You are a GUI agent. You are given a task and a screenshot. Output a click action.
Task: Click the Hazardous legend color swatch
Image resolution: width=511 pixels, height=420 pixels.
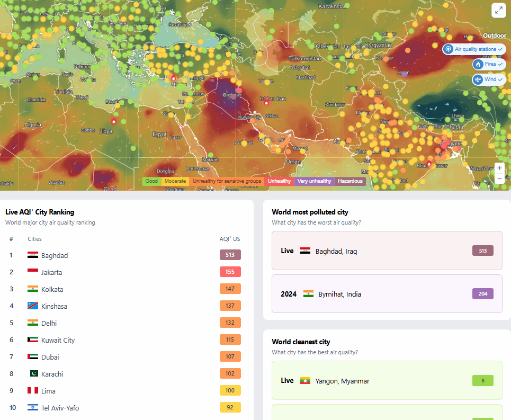click(350, 181)
